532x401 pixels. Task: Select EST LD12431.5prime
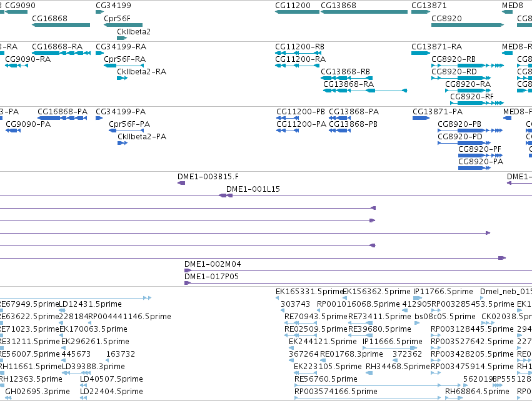[62, 310]
